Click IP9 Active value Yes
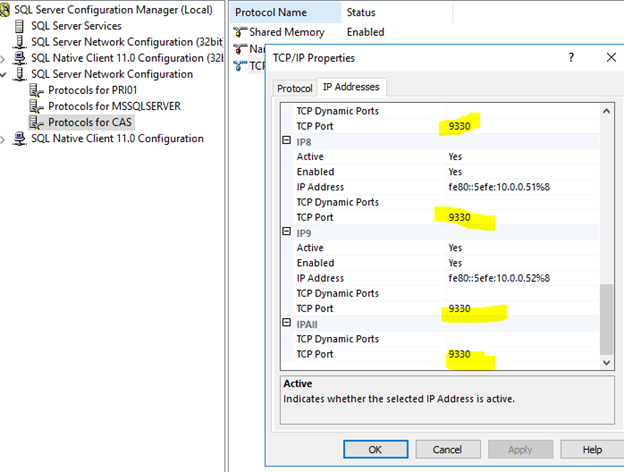624x472 pixels. [455, 248]
